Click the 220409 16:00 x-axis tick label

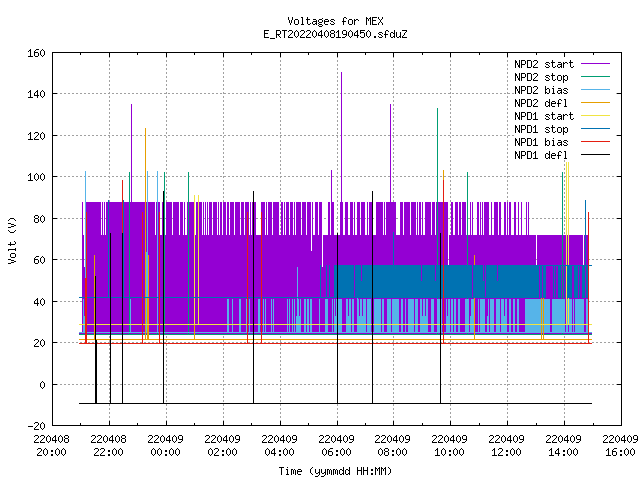click(x=620, y=446)
